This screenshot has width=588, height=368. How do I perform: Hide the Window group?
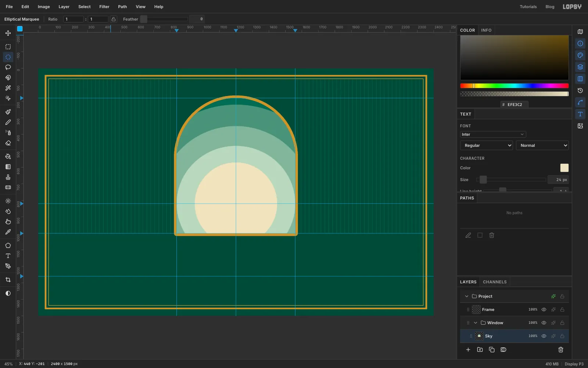pos(544,323)
